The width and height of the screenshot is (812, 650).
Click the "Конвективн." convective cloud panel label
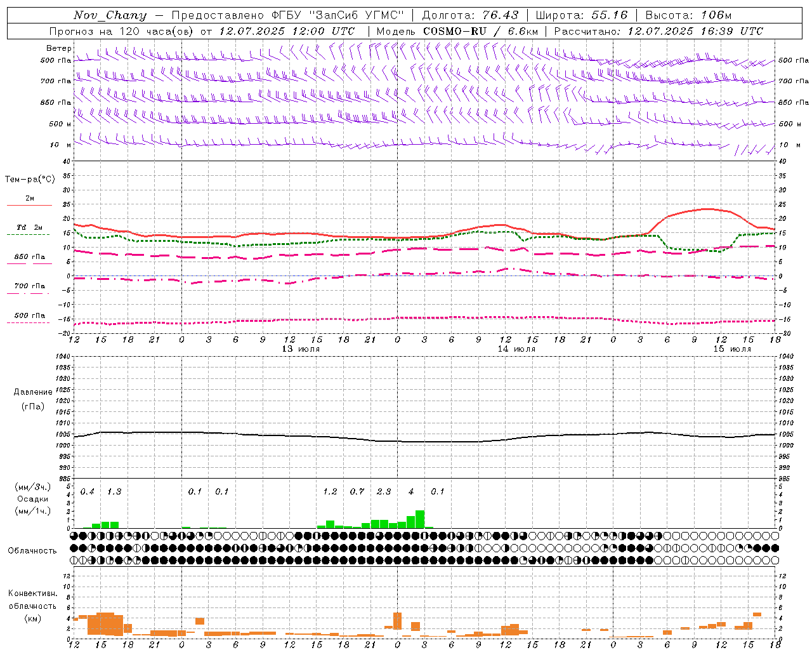pyautogui.click(x=33, y=594)
